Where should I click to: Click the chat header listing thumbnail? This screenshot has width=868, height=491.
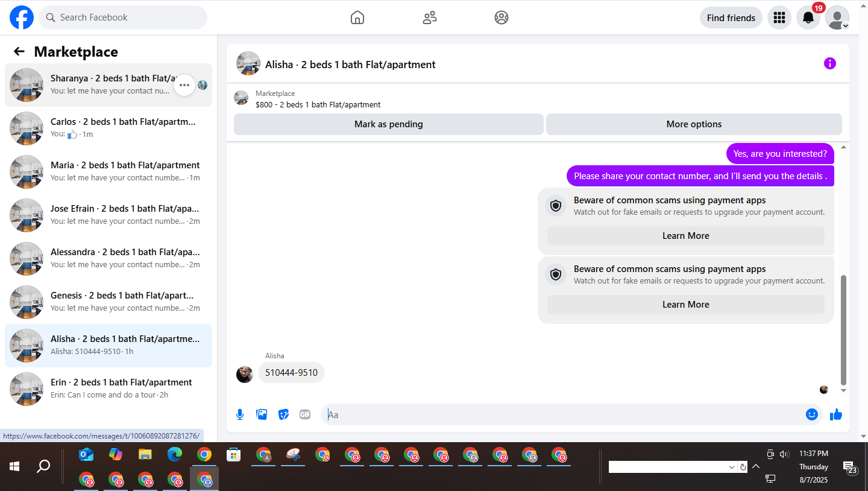tap(248, 63)
